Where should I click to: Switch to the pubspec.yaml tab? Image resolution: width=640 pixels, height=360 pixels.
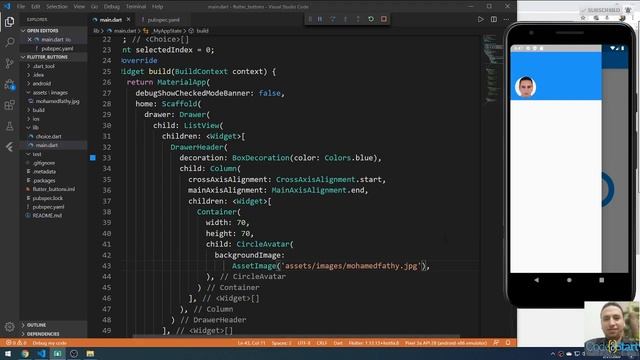(163, 20)
